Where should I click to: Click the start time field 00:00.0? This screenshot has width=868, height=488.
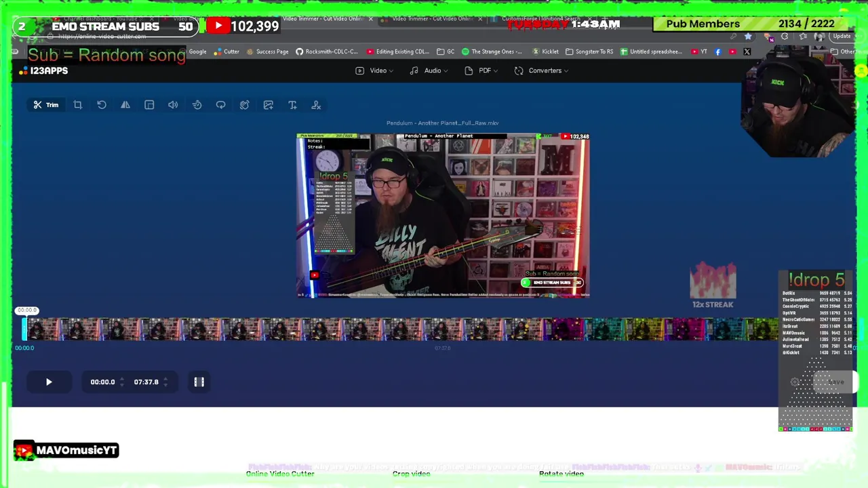103,382
